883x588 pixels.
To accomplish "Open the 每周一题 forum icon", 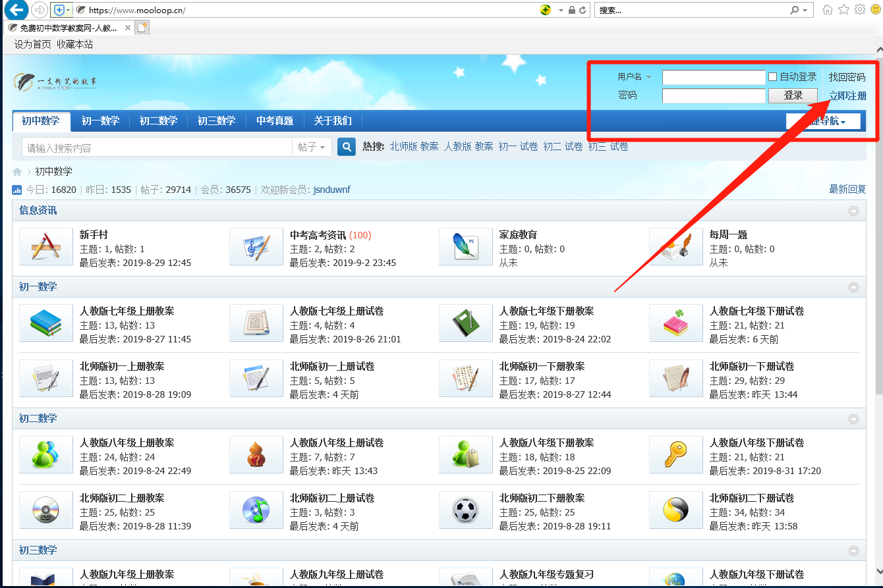I will (x=676, y=247).
